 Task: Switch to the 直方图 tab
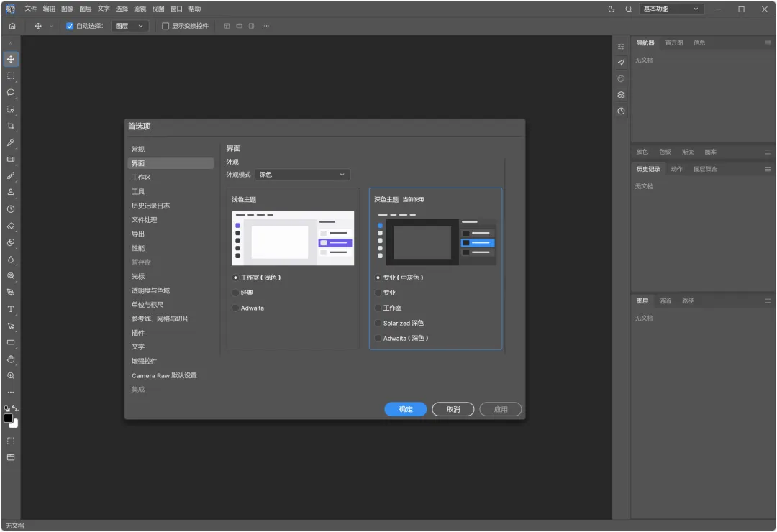click(x=674, y=43)
